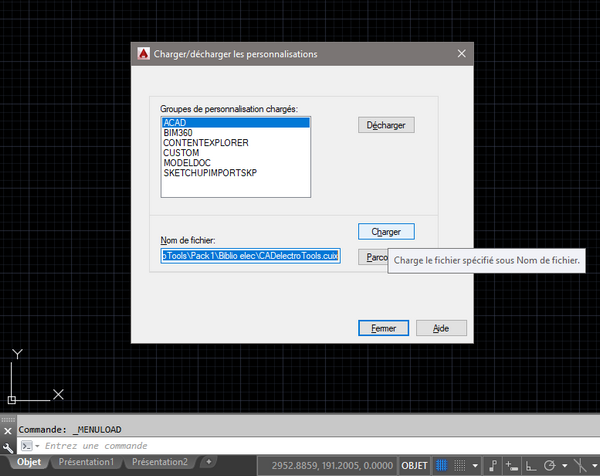This screenshot has height=476, width=600.
Task: Open help with the Aide button
Action: click(x=441, y=328)
